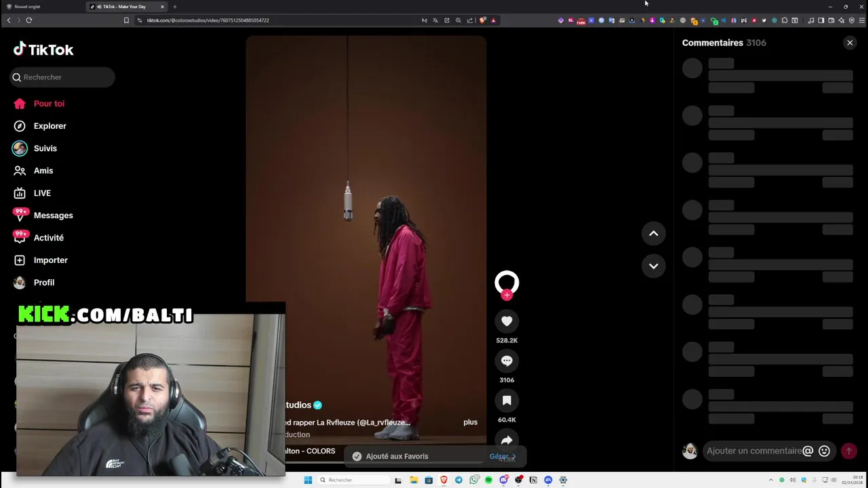
Task: Open Notion from the taskbar
Action: [x=533, y=480]
